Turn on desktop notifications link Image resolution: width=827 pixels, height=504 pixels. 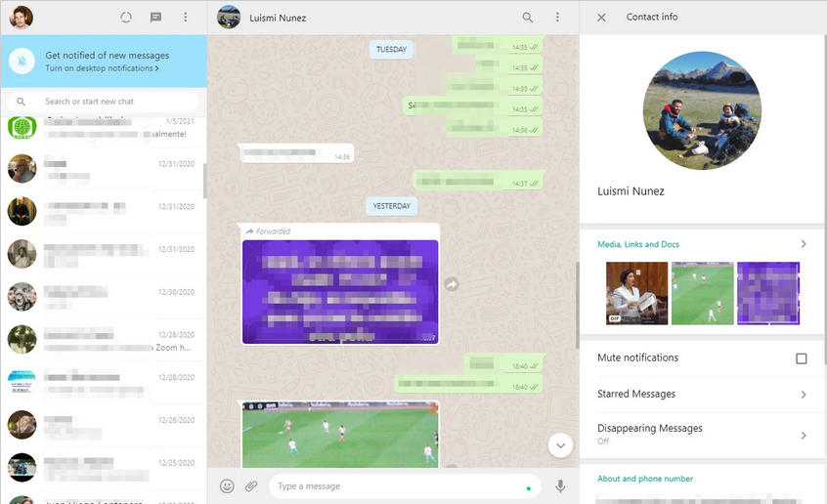(102, 68)
